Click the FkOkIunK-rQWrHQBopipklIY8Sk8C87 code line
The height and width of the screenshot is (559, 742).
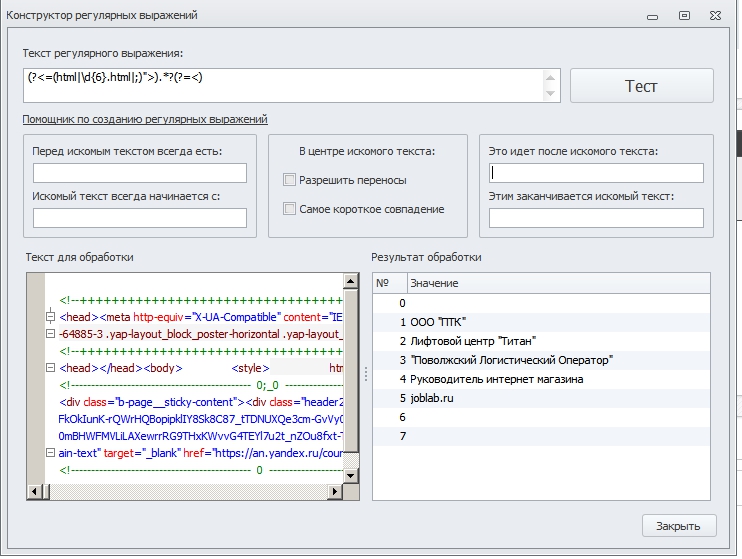(200, 419)
